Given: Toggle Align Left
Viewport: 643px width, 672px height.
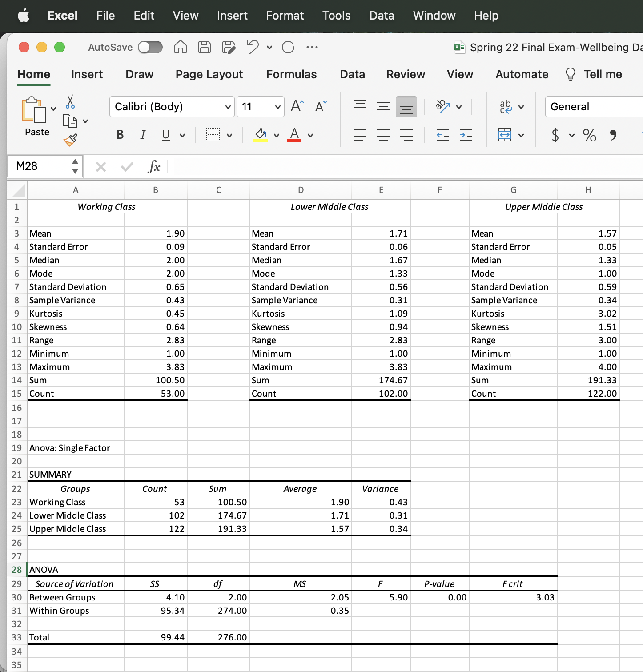Looking at the screenshot, I should [360, 135].
